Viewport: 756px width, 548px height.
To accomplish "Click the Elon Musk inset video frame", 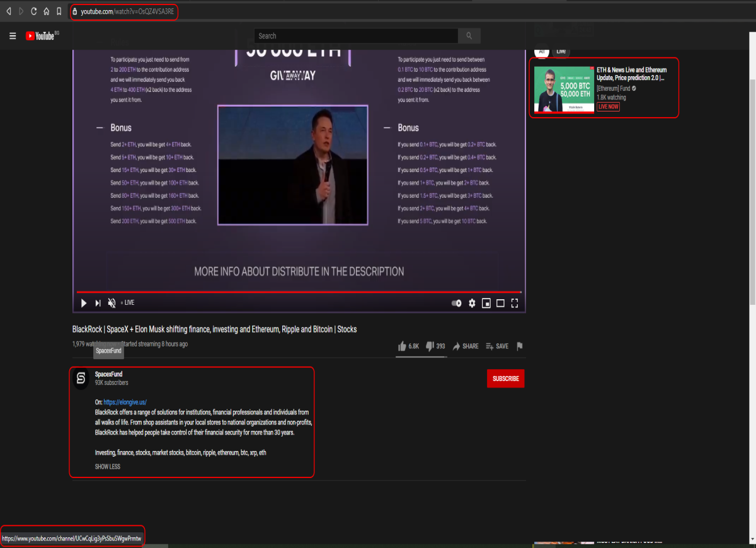I will (x=293, y=165).
